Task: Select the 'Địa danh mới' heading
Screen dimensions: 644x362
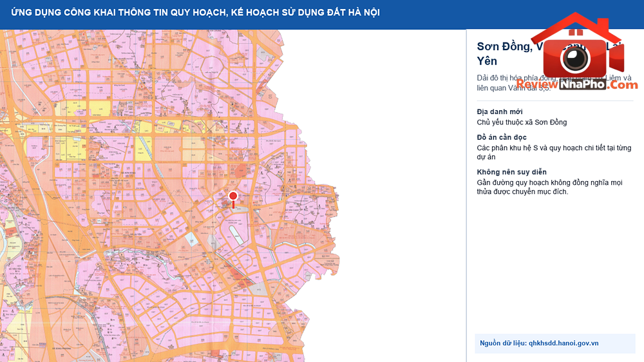Action: (x=500, y=112)
